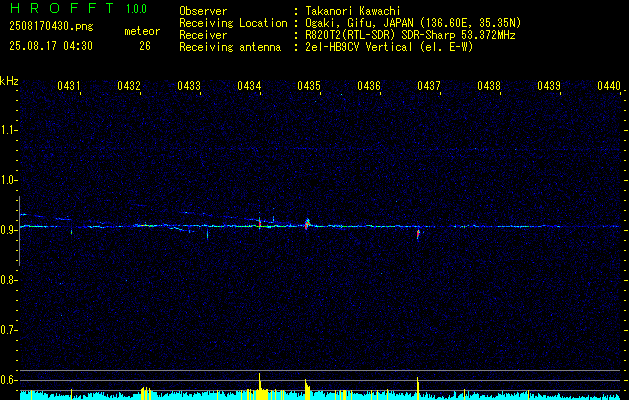Select the Ogaki, Gifu, JAPAN location text
The image size is (629, 400).
pyautogui.click(x=413, y=23)
